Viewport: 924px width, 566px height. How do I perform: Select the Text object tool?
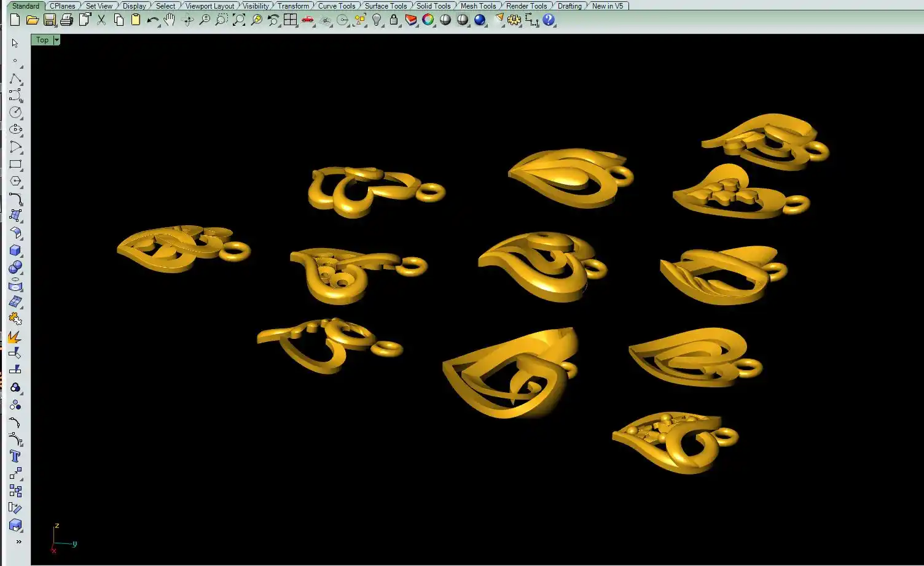point(15,456)
